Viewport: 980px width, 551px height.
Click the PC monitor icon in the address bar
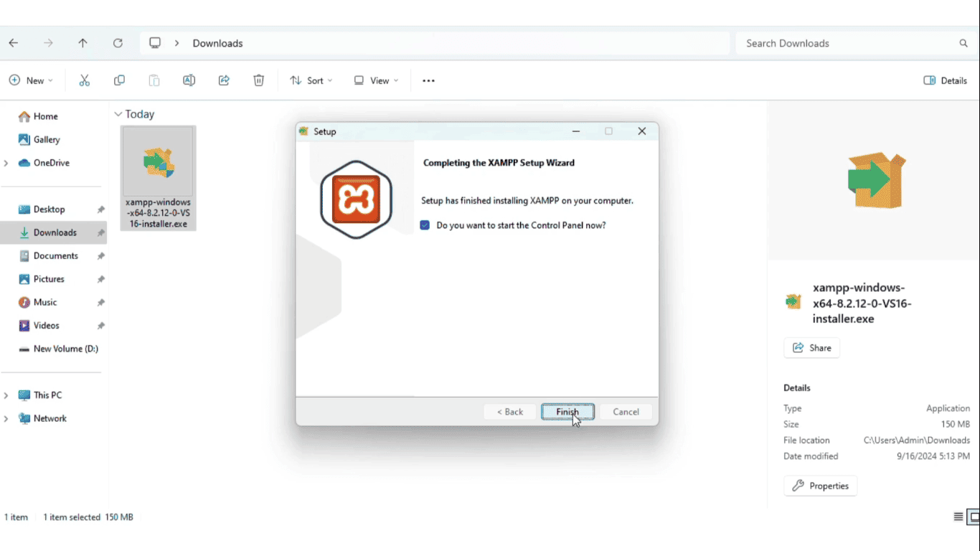[x=155, y=43]
